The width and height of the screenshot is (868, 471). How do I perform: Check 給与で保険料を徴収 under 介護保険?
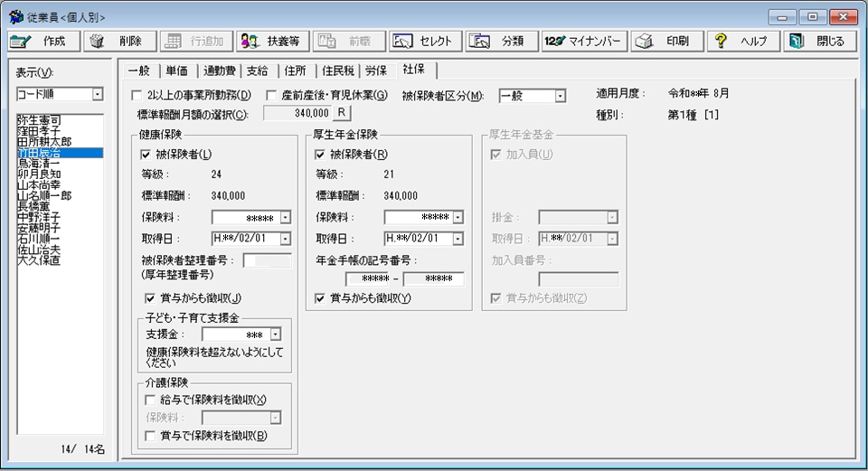pos(151,400)
